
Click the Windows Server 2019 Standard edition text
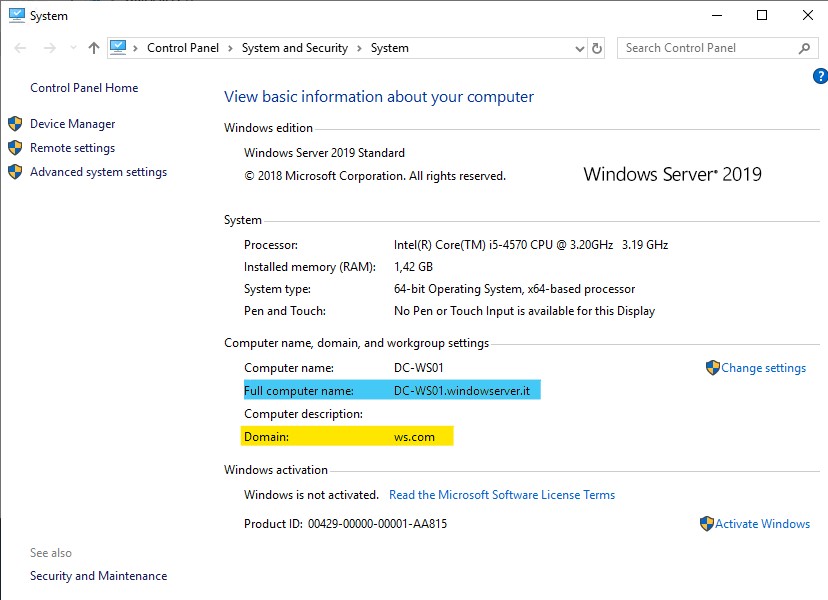(x=324, y=153)
